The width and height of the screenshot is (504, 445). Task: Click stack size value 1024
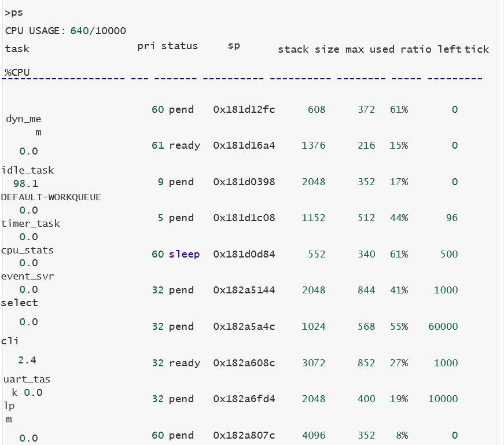[314, 327]
